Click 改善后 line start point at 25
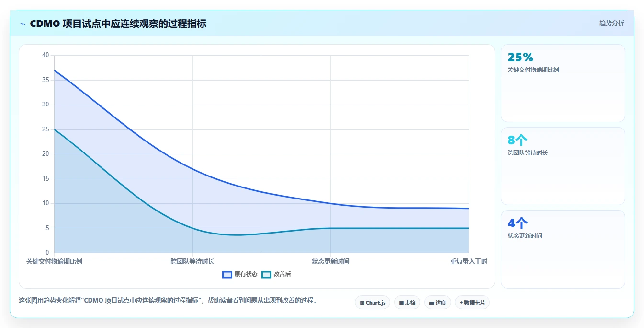 [54, 129]
